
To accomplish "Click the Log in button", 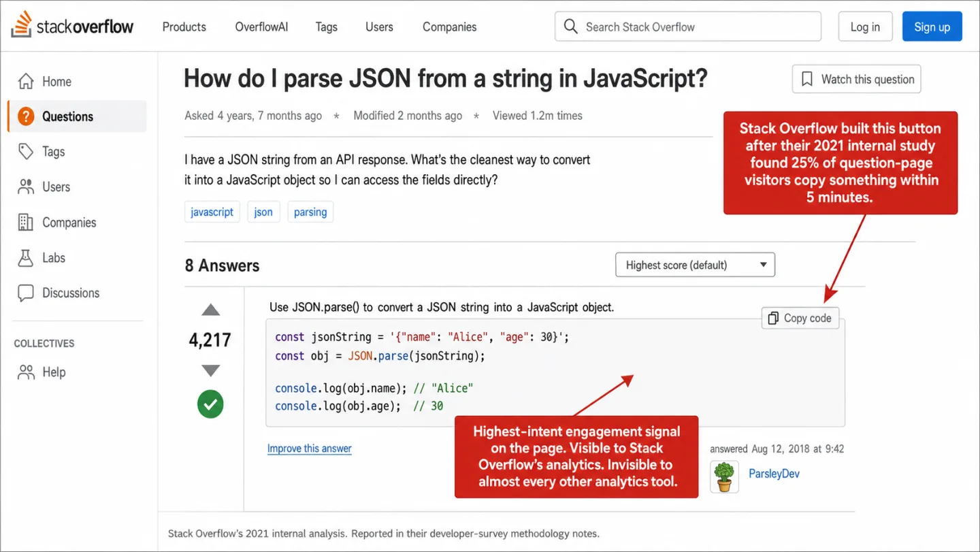I will pyautogui.click(x=865, y=27).
